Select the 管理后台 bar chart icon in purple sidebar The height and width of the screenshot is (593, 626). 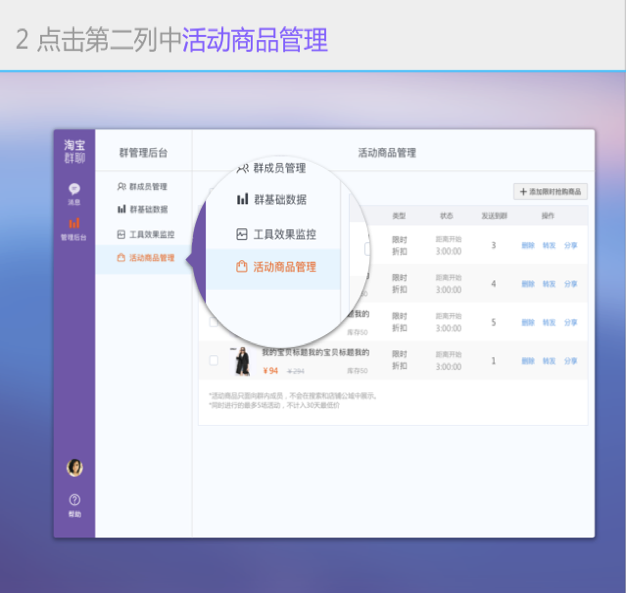(74, 223)
